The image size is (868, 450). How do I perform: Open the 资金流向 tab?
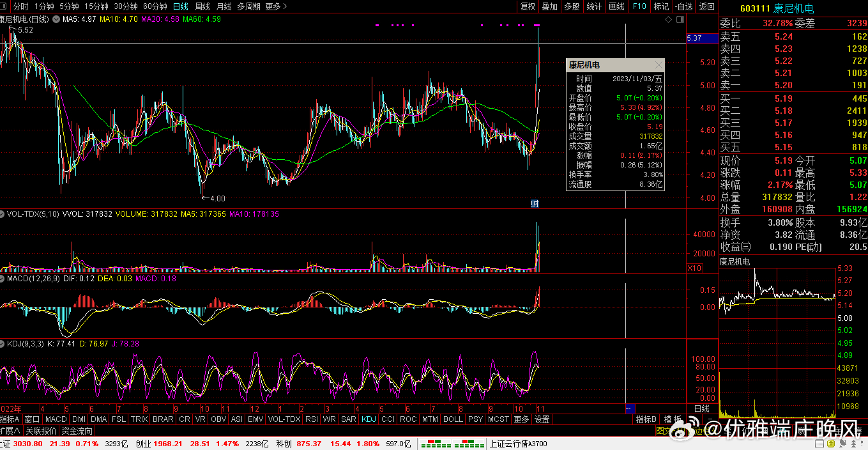(77, 431)
